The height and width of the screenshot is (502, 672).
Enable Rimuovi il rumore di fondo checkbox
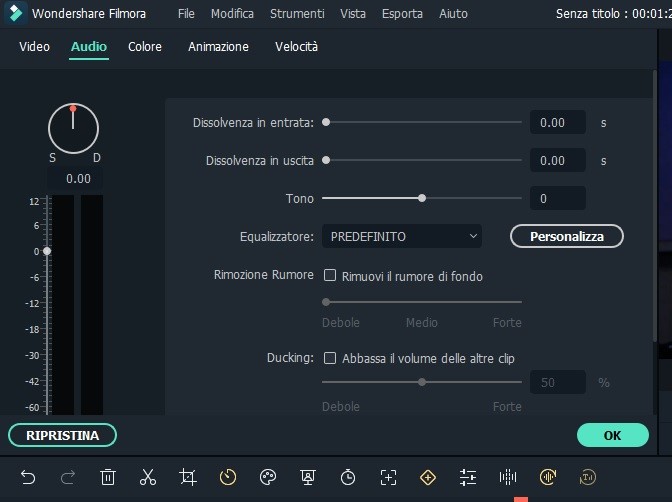pyautogui.click(x=329, y=276)
